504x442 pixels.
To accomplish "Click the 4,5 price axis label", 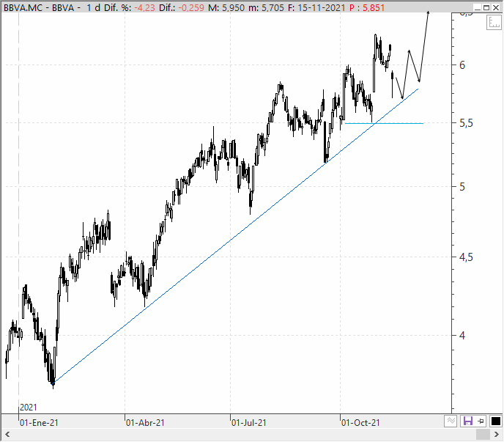I will pos(466,257).
